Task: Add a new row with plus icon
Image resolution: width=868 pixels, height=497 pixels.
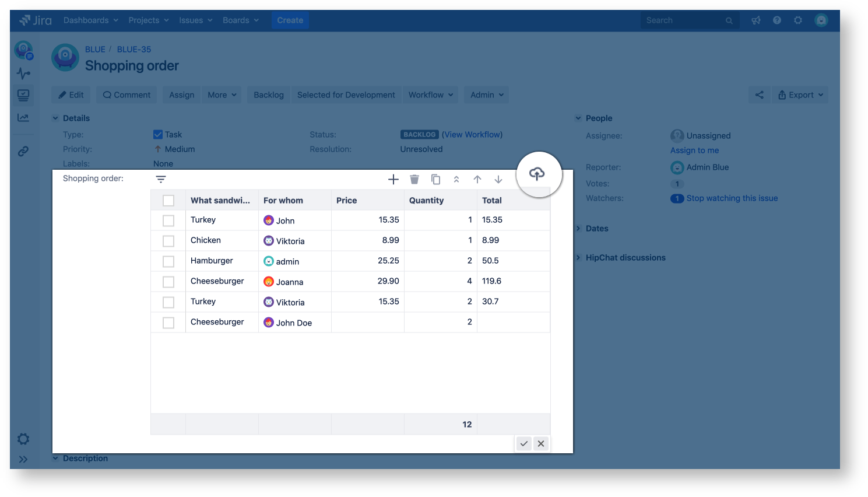Action: (393, 180)
